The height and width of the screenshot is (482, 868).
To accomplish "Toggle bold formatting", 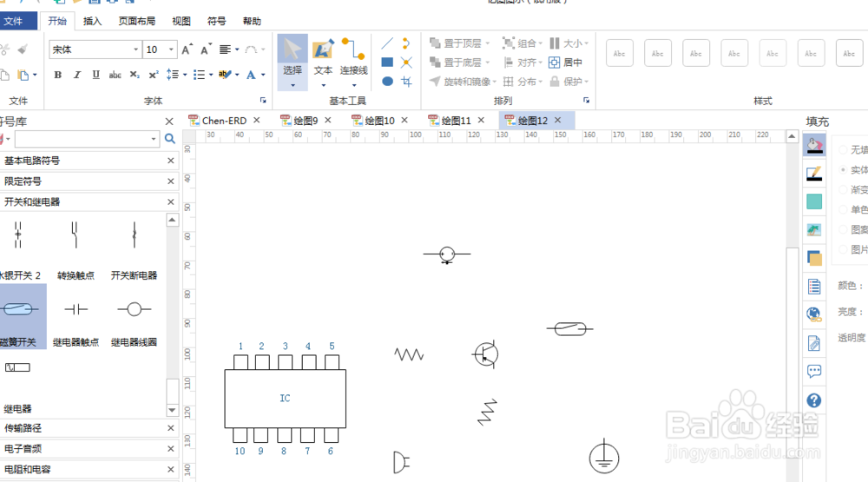I will [x=57, y=74].
